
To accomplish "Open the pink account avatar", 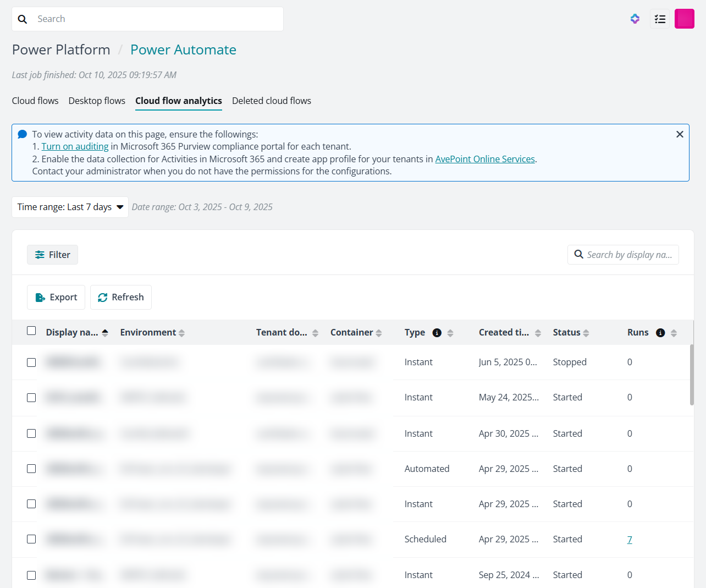I will [685, 19].
